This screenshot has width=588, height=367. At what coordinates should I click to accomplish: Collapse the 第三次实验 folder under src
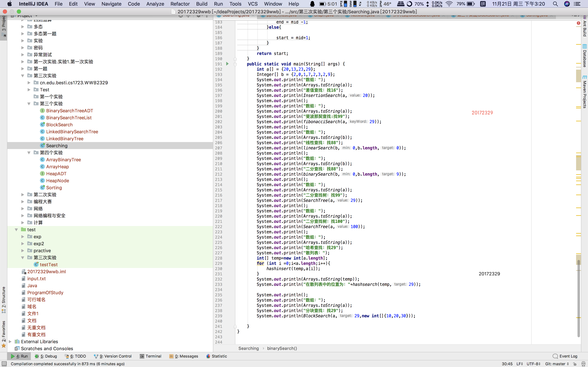pos(23,76)
